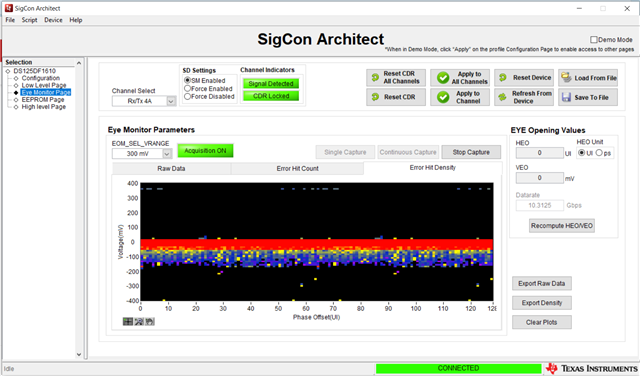The width and height of the screenshot is (640, 376).
Task: Click Recompute HEO/VEO button
Action: 562,226
